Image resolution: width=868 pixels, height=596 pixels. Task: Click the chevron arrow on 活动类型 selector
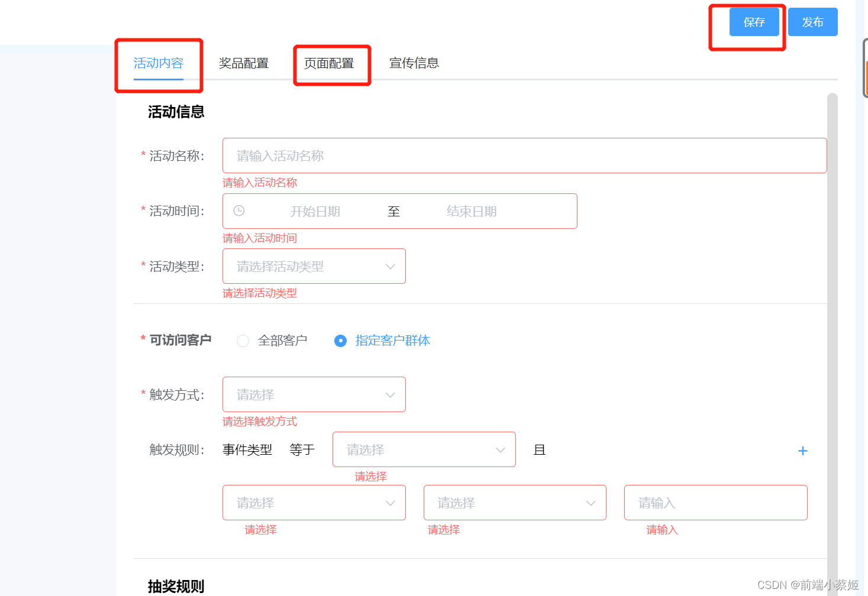390,266
